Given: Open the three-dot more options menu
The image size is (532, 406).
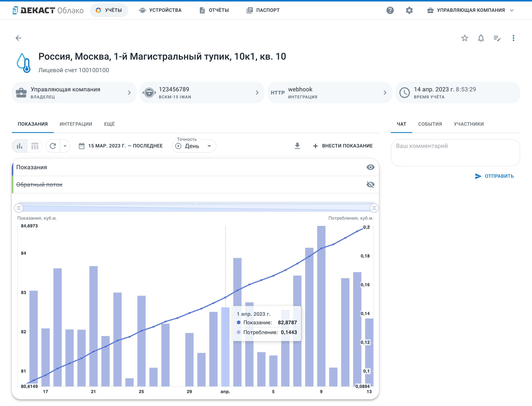Looking at the screenshot, I should click(513, 38).
